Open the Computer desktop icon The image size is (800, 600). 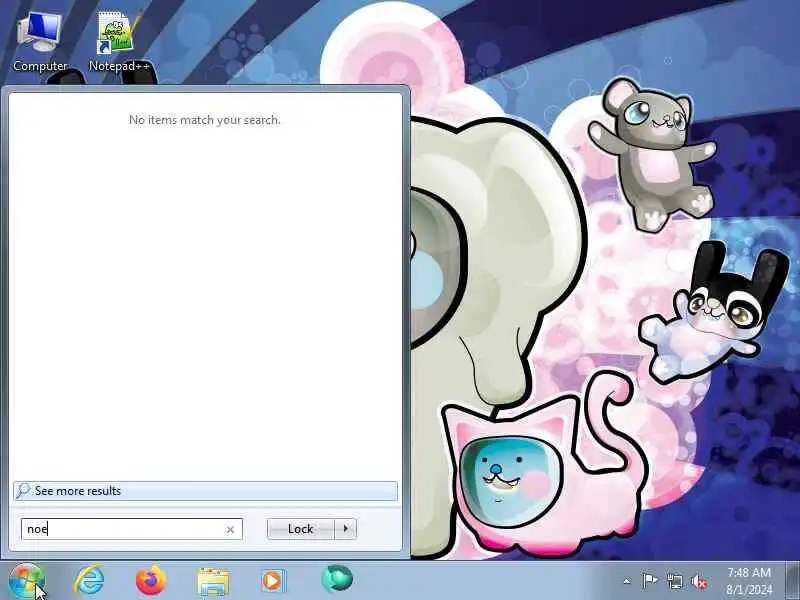click(x=40, y=42)
